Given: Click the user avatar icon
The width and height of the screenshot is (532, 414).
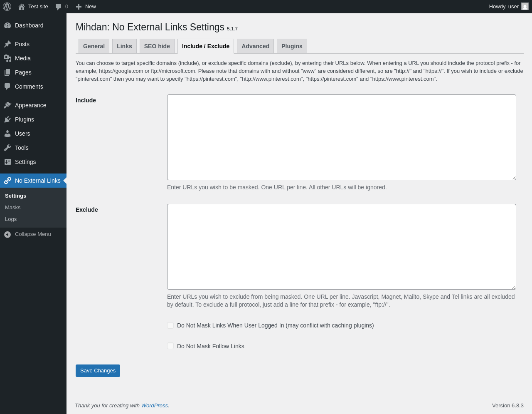Looking at the screenshot, I should click(525, 7).
